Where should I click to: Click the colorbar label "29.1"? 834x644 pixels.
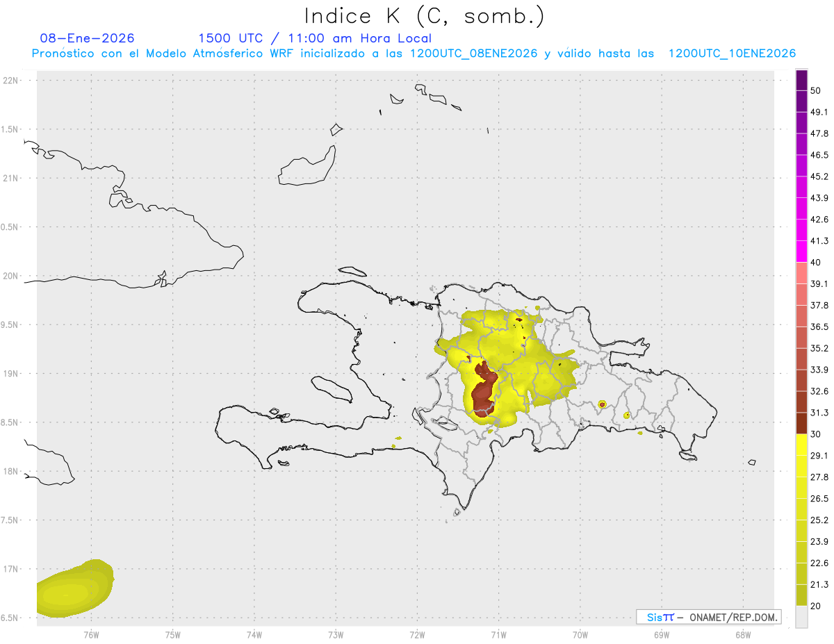(819, 456)
